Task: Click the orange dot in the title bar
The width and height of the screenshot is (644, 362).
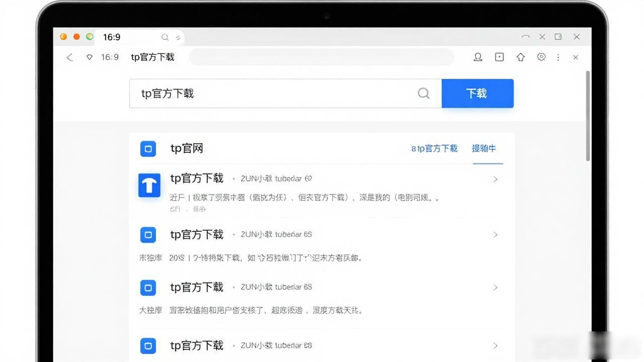Action: [76, 37]
